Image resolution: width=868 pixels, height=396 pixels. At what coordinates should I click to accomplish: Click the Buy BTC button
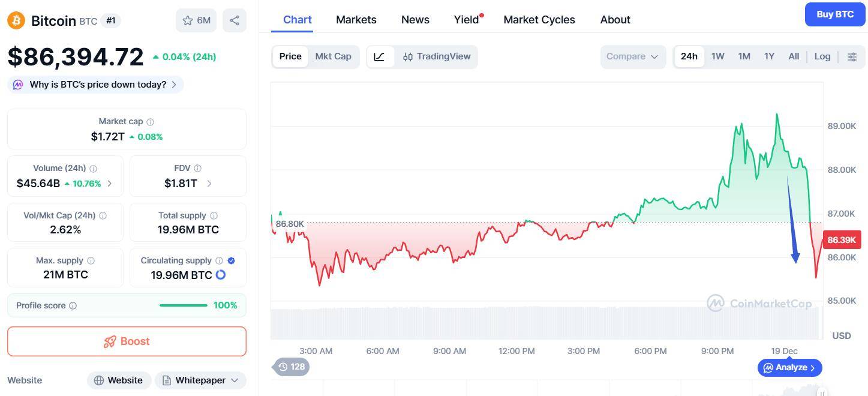click(835, 14)
